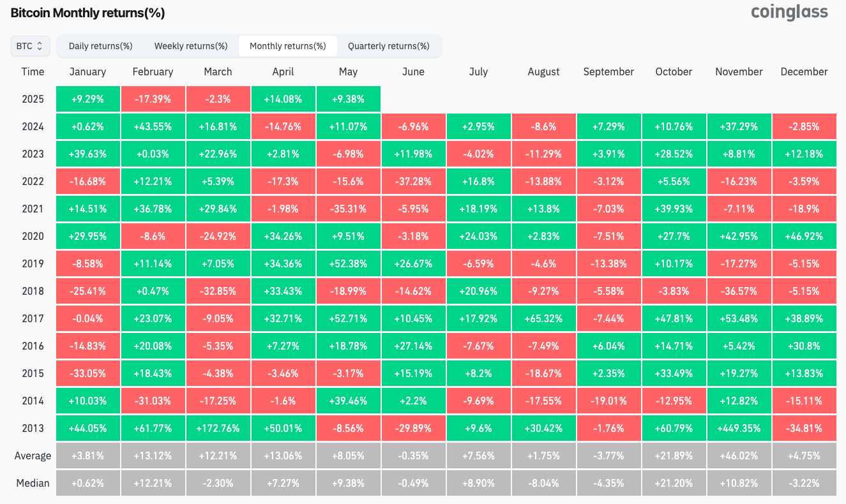Screen dimensions: 846x504
Task: Open the BTC coin selector dropdown
Action: (29, 46)
